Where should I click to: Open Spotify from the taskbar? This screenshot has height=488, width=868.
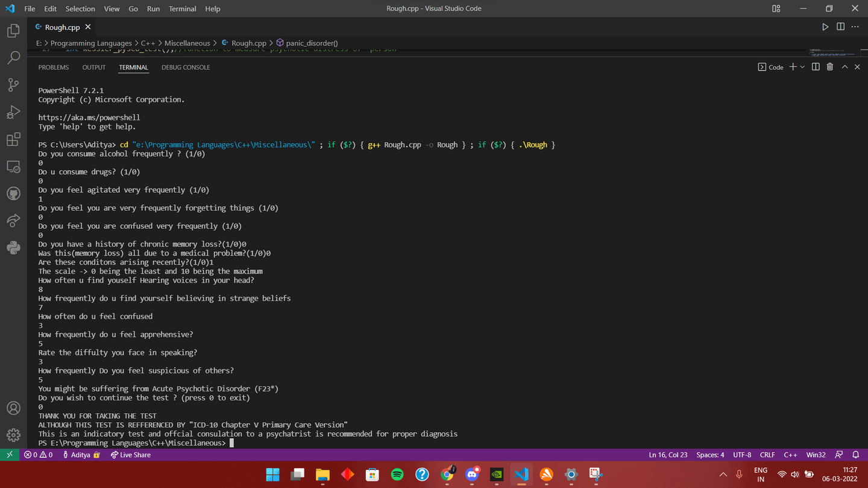point(397,474)
